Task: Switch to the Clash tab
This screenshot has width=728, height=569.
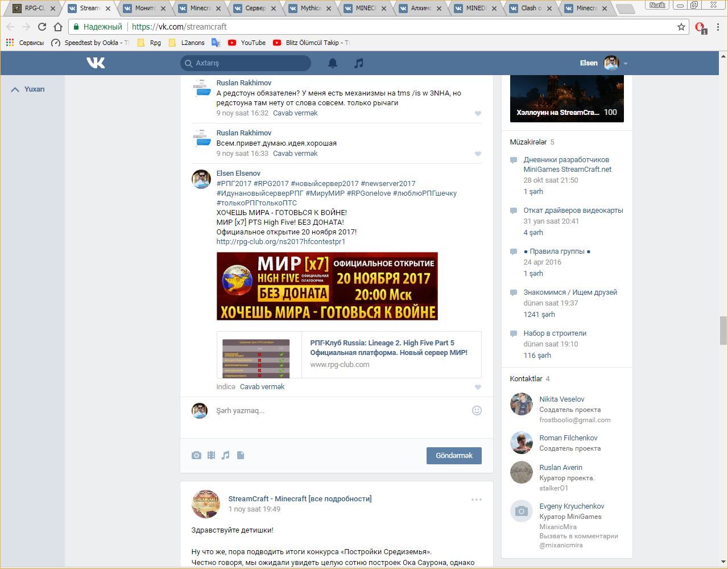Action: click(x=530, y=8)
